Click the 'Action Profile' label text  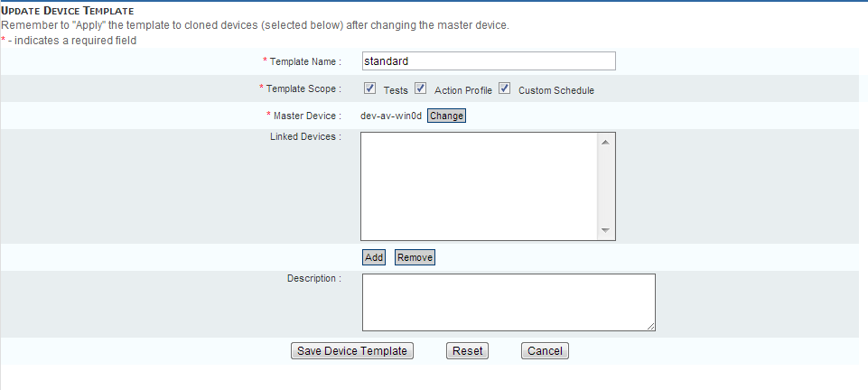pos(462,90)
